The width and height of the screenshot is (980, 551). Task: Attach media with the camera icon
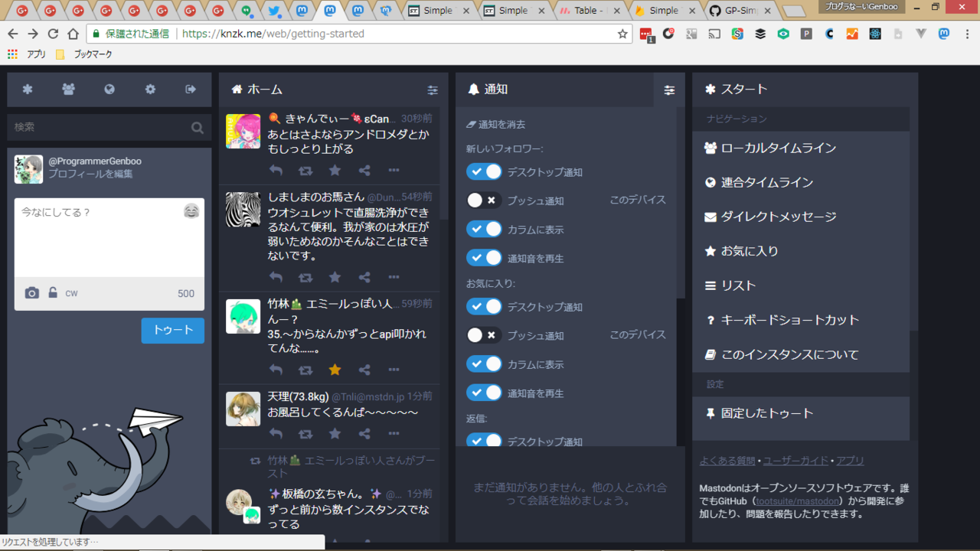[x=31, y=293]
